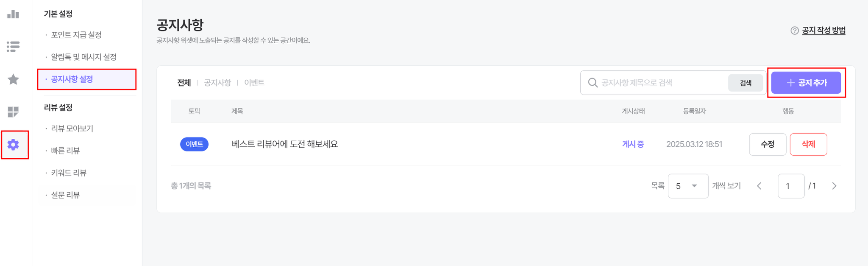Select the 전체 filter tab
Image resolution: width=868 pixels, height=266 pixels.
pos(184,83)
